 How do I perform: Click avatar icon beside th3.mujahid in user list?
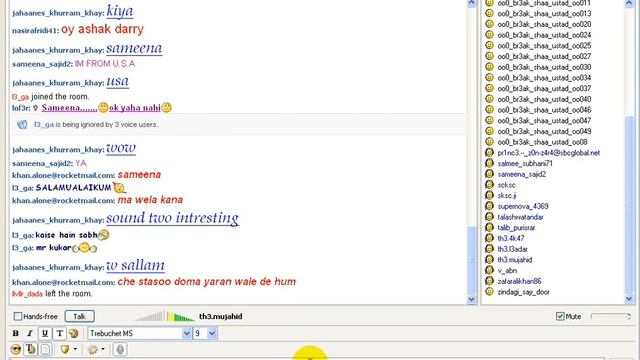(x=489, y=259)
